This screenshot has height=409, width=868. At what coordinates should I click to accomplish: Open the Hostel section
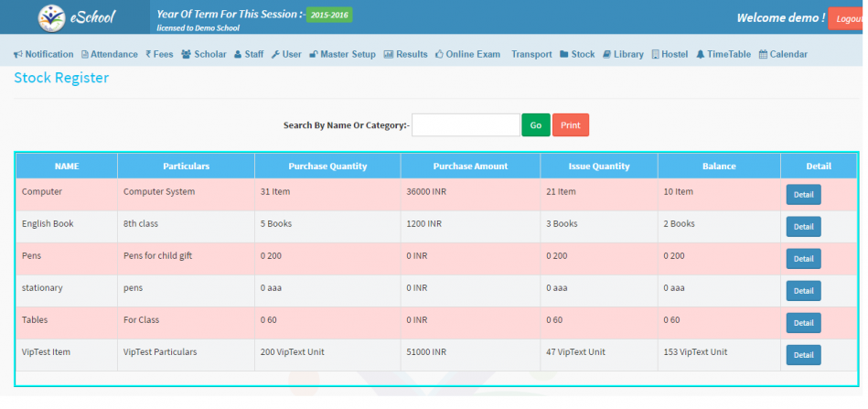[670, 55]
